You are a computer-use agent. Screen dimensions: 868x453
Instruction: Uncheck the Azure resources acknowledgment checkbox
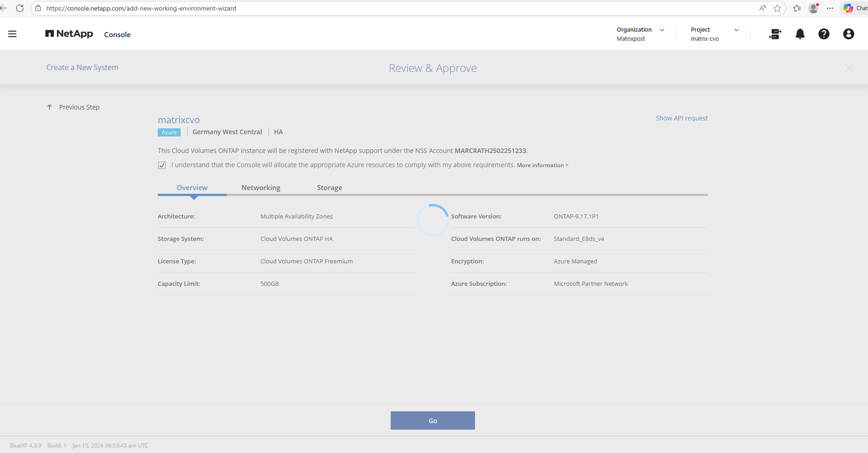[162, 165]
